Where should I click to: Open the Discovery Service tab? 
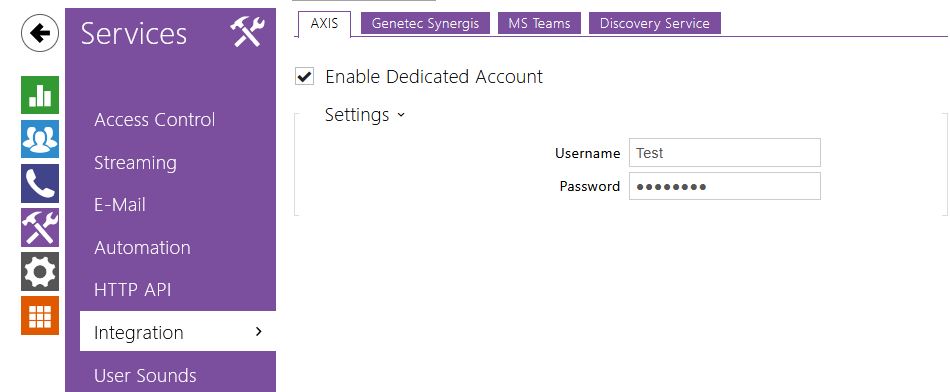tap(654, 24)
